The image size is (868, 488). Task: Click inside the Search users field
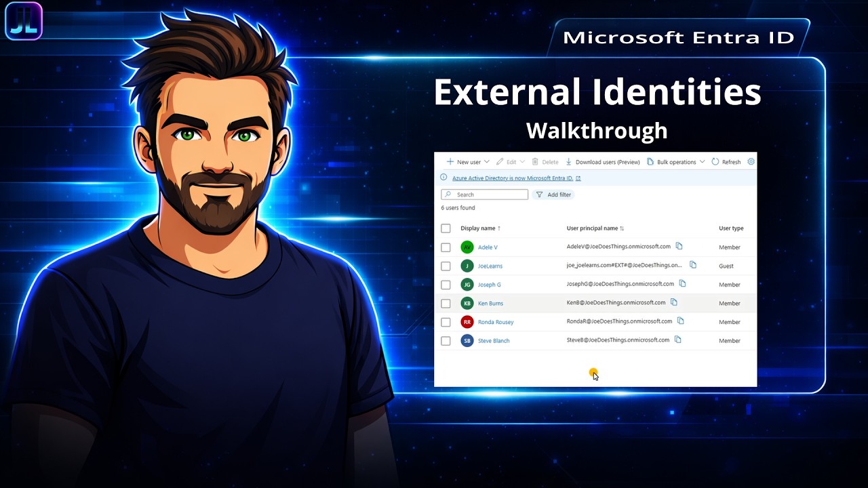(x=484, y=195)
